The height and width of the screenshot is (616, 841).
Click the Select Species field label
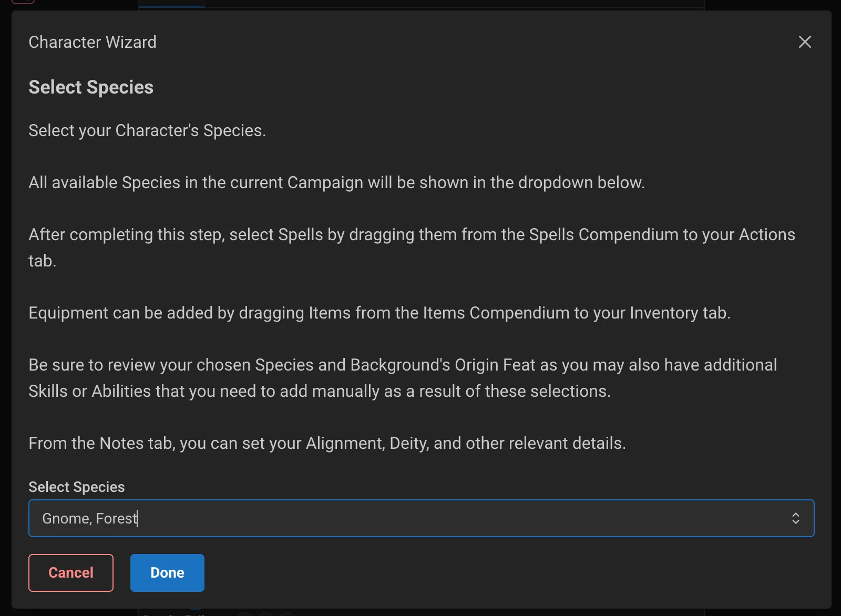tap(76, 487)
